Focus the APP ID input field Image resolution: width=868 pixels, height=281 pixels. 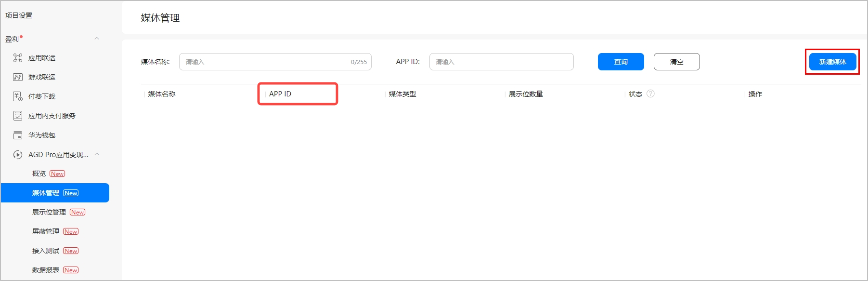(501, 62)
